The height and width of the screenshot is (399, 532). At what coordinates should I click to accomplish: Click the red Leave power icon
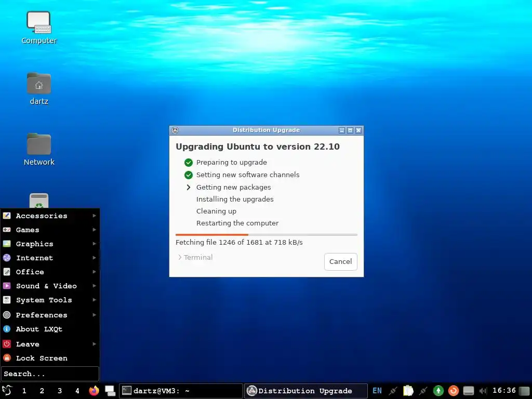pyautogui.click(x=7, y=344)
